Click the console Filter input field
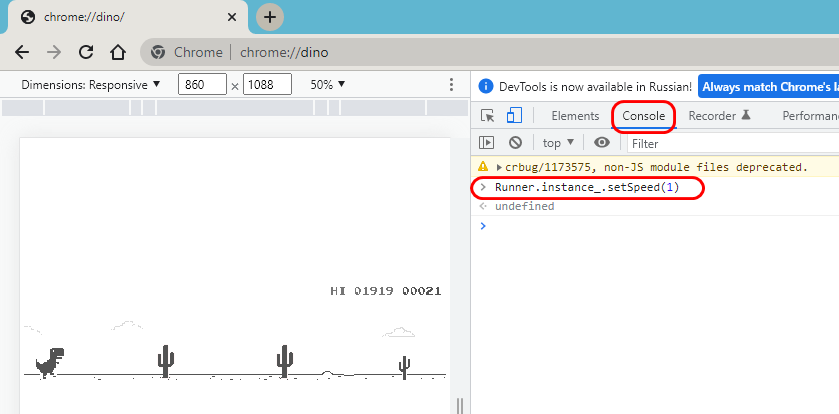 tap(733, 143)
